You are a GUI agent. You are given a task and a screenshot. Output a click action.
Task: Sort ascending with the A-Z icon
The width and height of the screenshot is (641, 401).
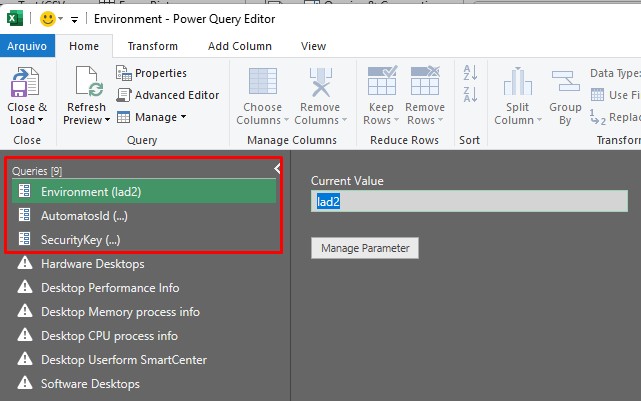[x=470, y=73]
